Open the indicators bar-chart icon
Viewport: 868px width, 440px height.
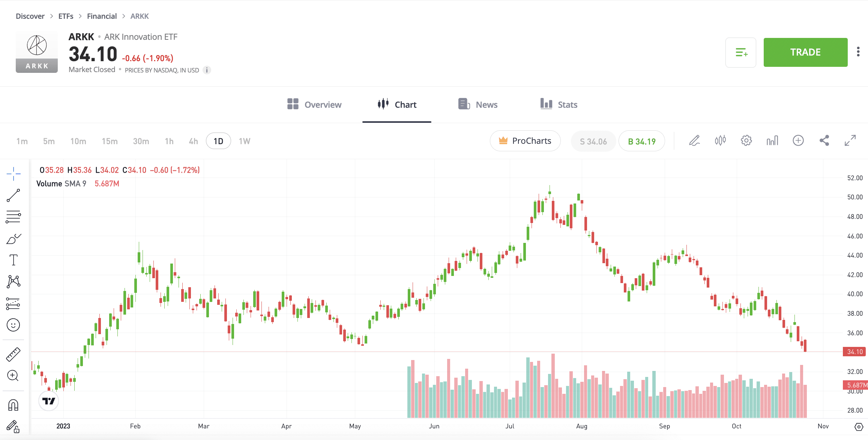tap(772, 141)
